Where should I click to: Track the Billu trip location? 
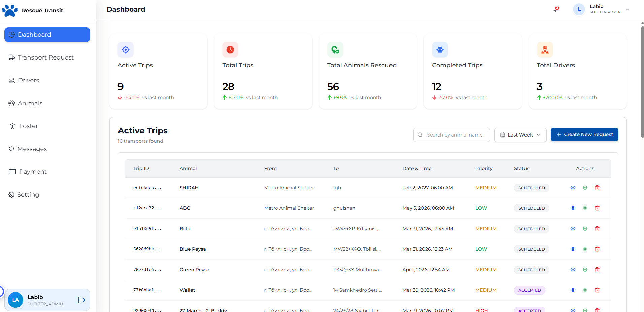(585, 229)
